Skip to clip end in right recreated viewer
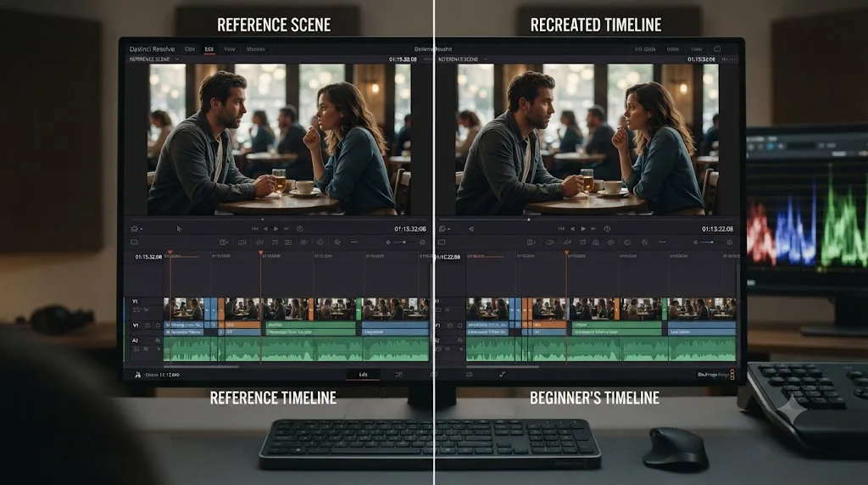This screenshot has width=868, height=485. (x=593, y=229)
